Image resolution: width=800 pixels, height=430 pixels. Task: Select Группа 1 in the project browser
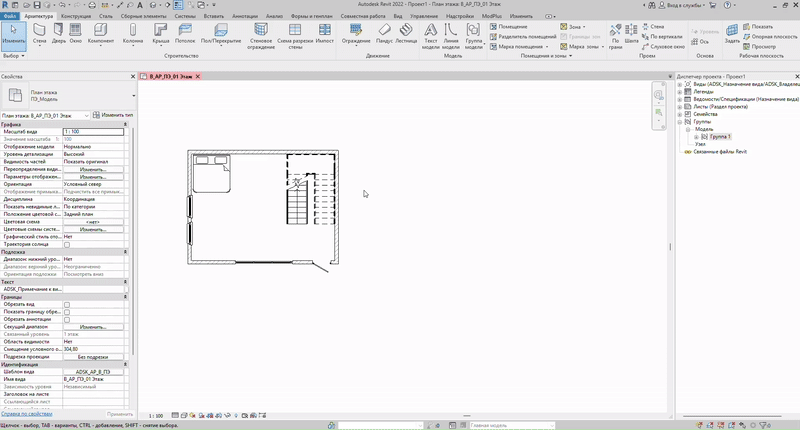coord(720,136)
